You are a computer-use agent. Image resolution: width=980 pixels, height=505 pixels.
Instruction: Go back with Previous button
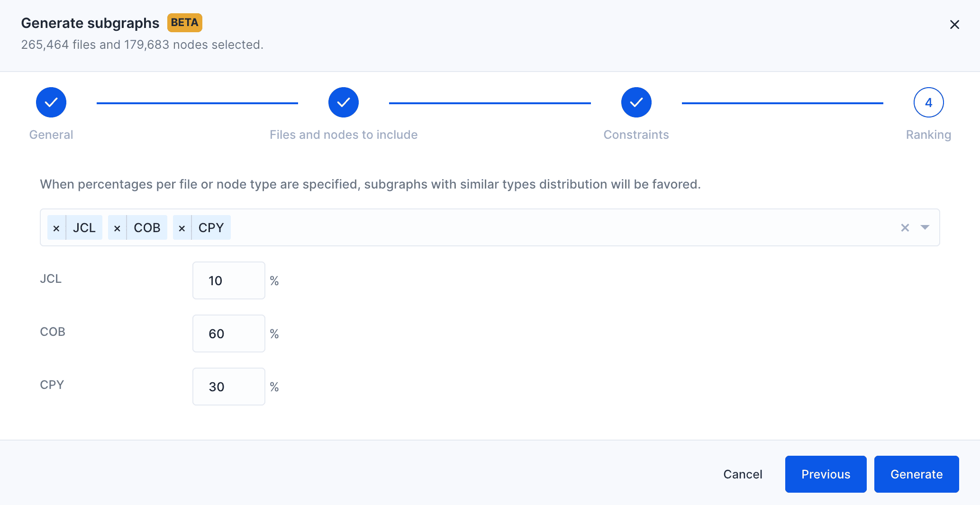(826, 474)
